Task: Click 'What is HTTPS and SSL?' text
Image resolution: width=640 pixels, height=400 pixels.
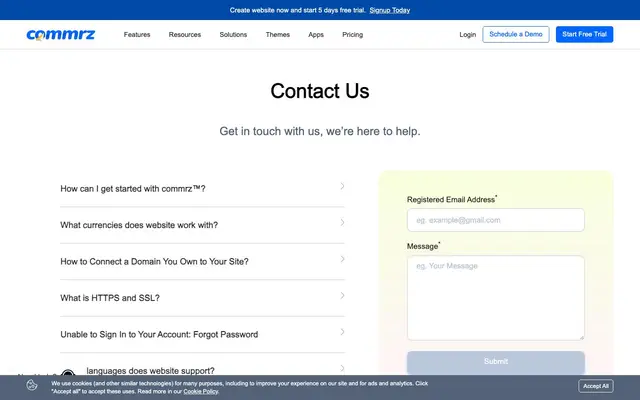Action: pyautogui.click(x=110, y=298)
